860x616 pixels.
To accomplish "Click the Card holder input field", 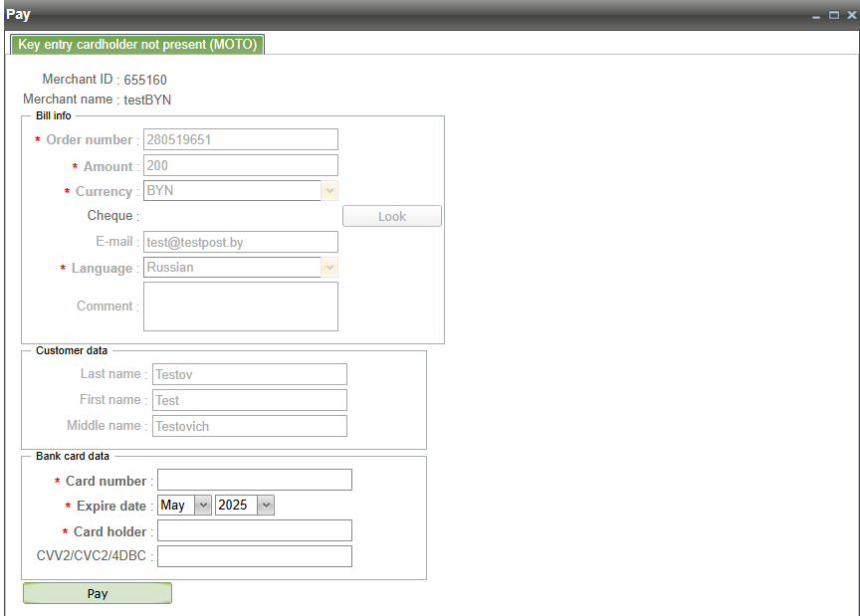I will [255, 531].
